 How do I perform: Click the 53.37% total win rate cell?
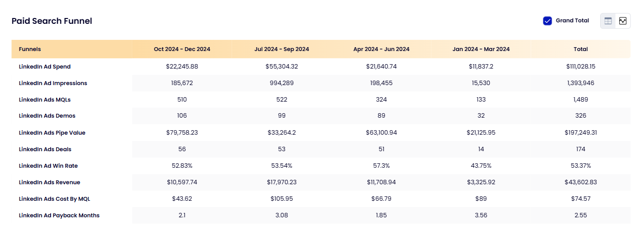[x=581, y=166]
